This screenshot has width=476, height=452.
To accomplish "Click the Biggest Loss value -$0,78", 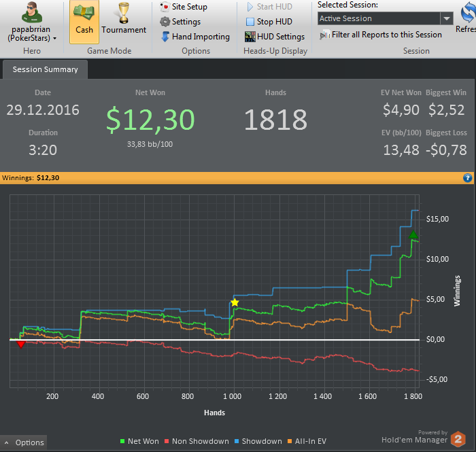I will tap(446, 150).
